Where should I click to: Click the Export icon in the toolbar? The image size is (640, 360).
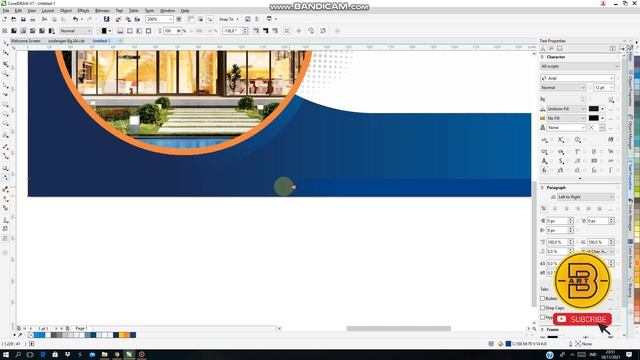(x=128, y=19)
